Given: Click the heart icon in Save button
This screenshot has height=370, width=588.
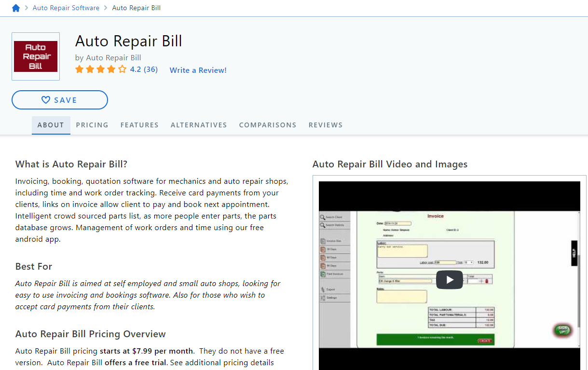Looking at the screenshot, I should coord(46,100).
